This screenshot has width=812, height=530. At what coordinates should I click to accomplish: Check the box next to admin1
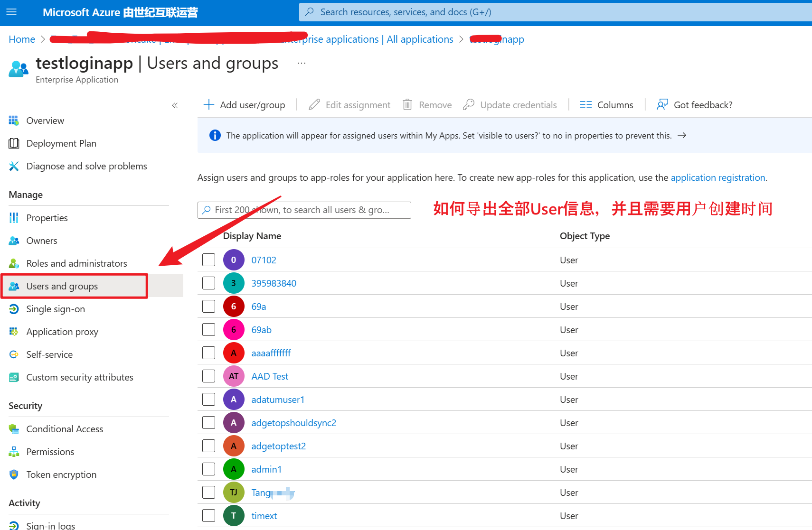[x=208, y=469]
